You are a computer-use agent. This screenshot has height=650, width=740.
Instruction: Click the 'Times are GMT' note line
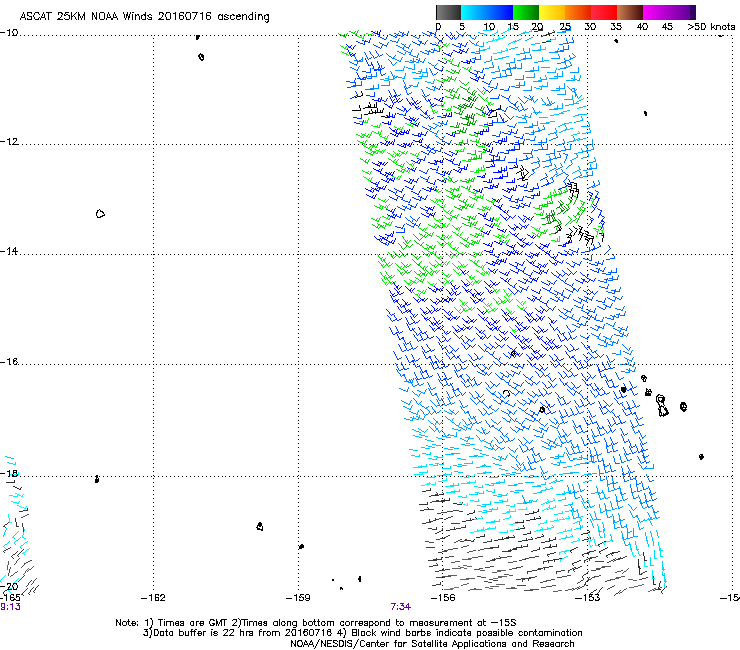click(x=316, y=623)
